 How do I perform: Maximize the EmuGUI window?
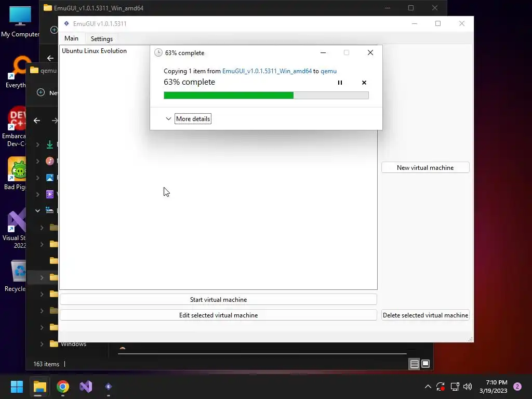pos(438,23)
